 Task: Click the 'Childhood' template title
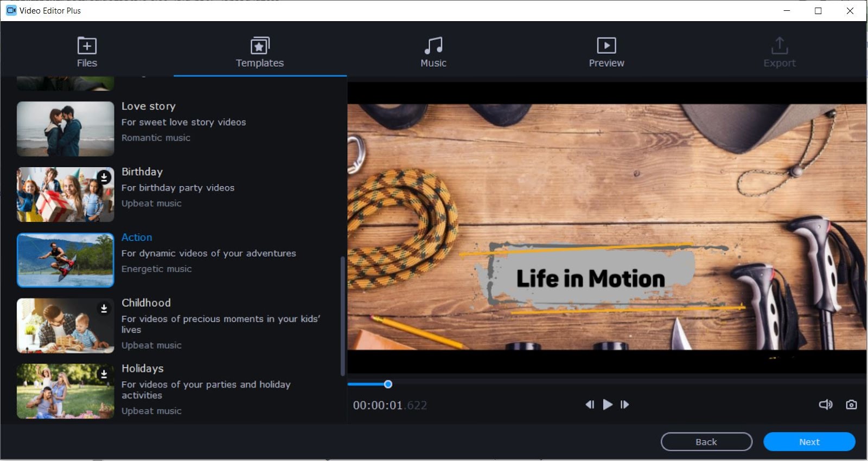pyautogui.click(x=146, y=303)
